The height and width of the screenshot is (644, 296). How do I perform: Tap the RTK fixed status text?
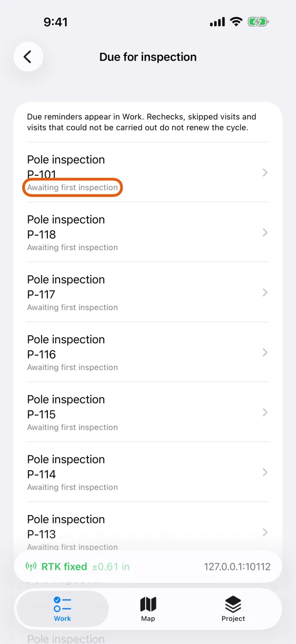pos(64,566)
